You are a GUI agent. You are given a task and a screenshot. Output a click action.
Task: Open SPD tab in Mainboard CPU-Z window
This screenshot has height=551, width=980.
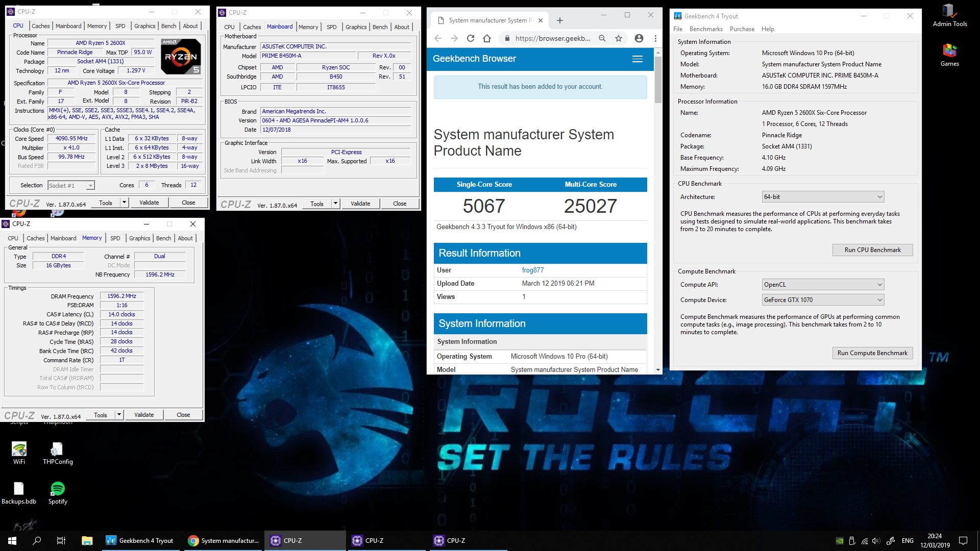(332, 27)
